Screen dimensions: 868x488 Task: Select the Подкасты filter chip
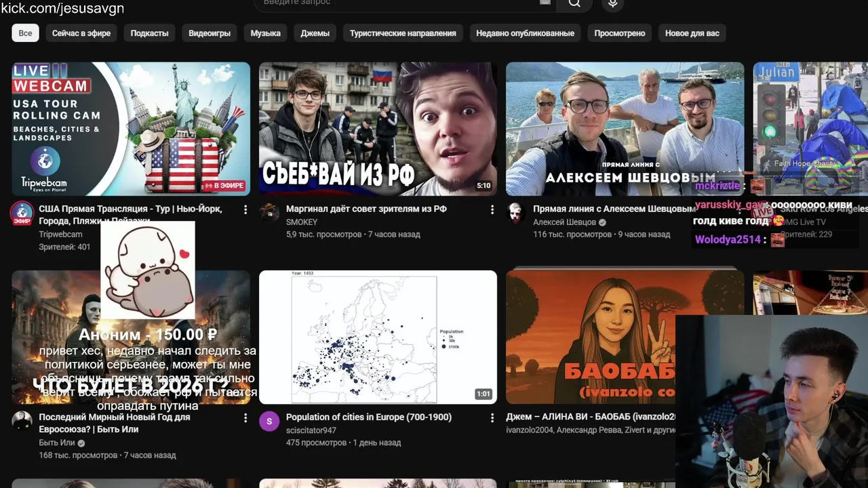[149, 33]
